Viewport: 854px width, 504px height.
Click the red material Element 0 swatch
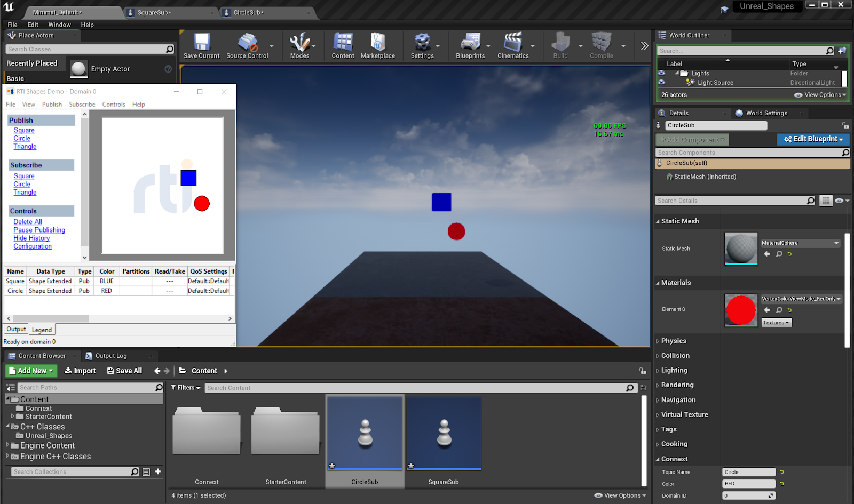[x=741, y=310]
